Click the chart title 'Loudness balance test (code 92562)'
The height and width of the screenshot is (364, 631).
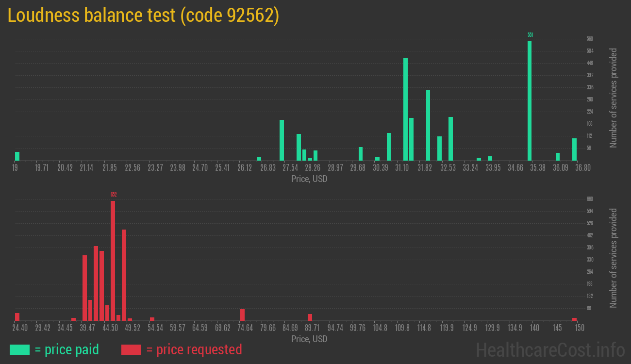144,15
